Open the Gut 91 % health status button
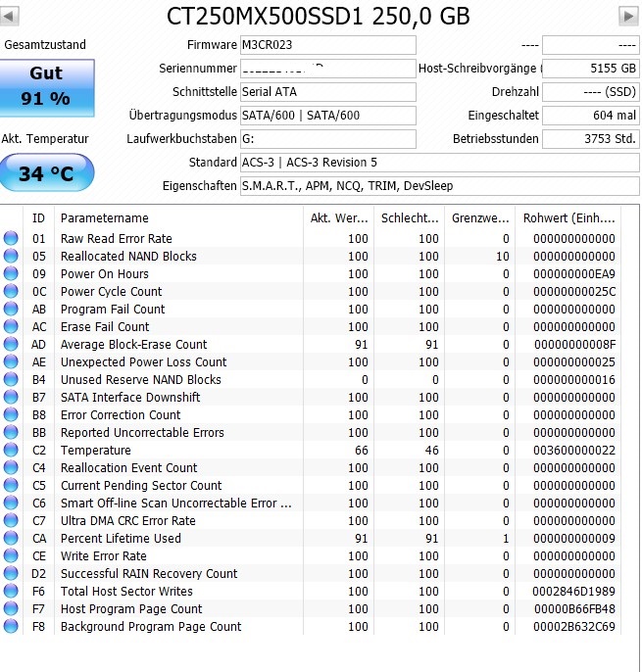 tap(47, 88)
